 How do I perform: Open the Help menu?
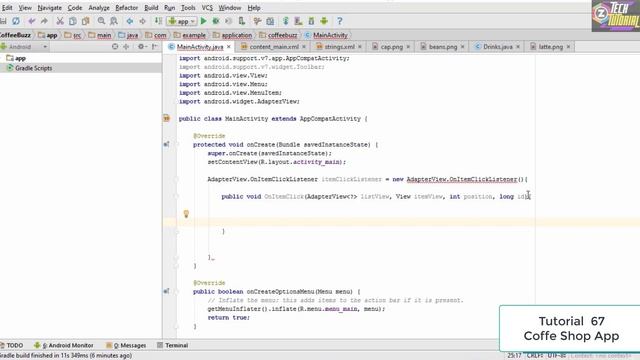(254, 8)
